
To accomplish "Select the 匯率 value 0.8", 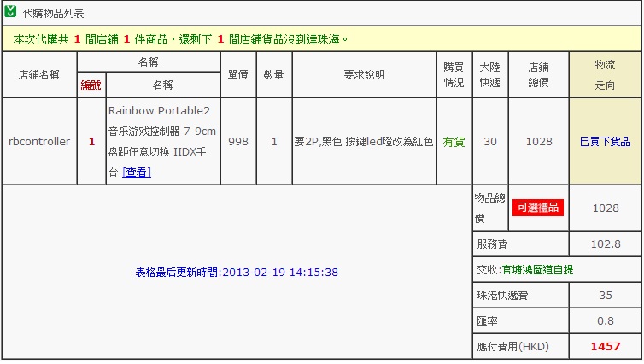I will click(606, 321).
